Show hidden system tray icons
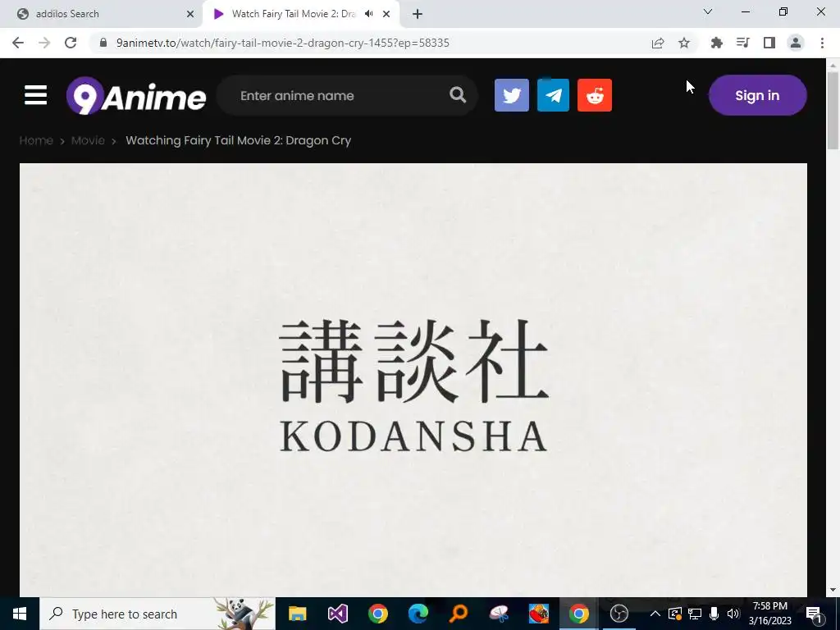 pyautogui.click(x=655, y=614)
